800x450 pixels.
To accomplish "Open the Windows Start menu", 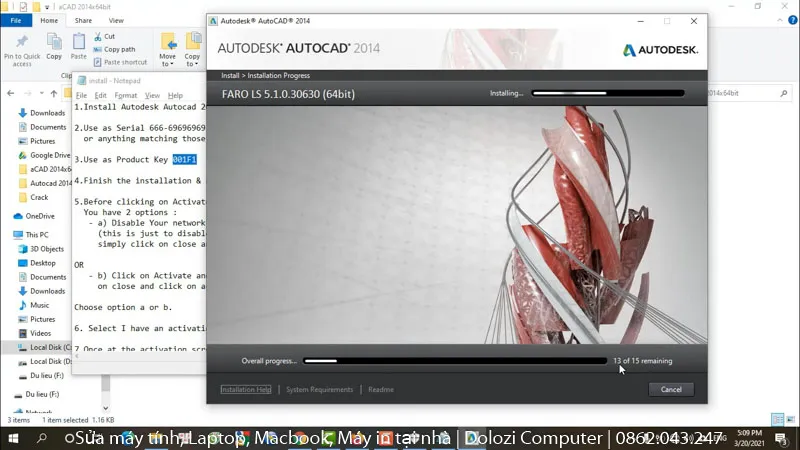I will (x=14, y=438).
